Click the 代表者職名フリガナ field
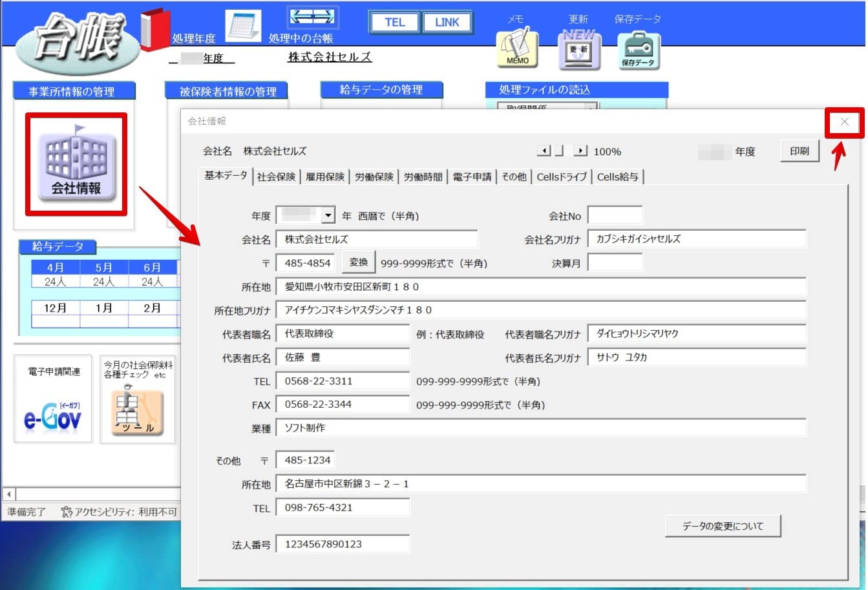The image size is (868, 590). point(697,333)
